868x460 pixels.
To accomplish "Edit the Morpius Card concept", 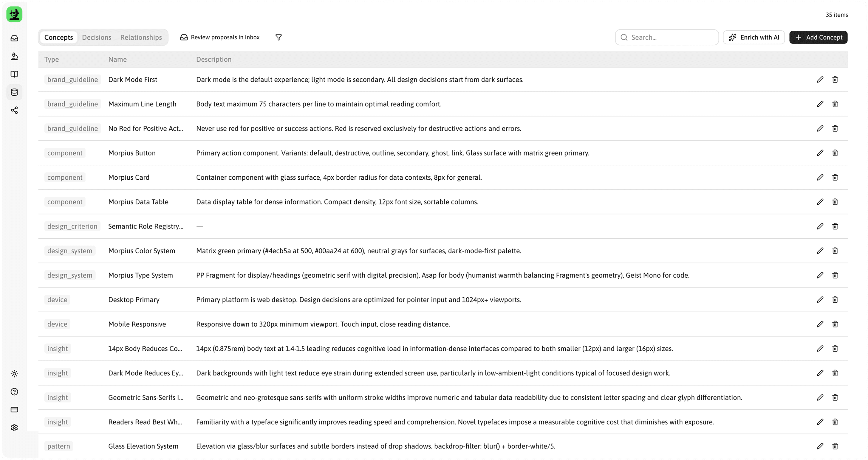I will click(820, 178).
